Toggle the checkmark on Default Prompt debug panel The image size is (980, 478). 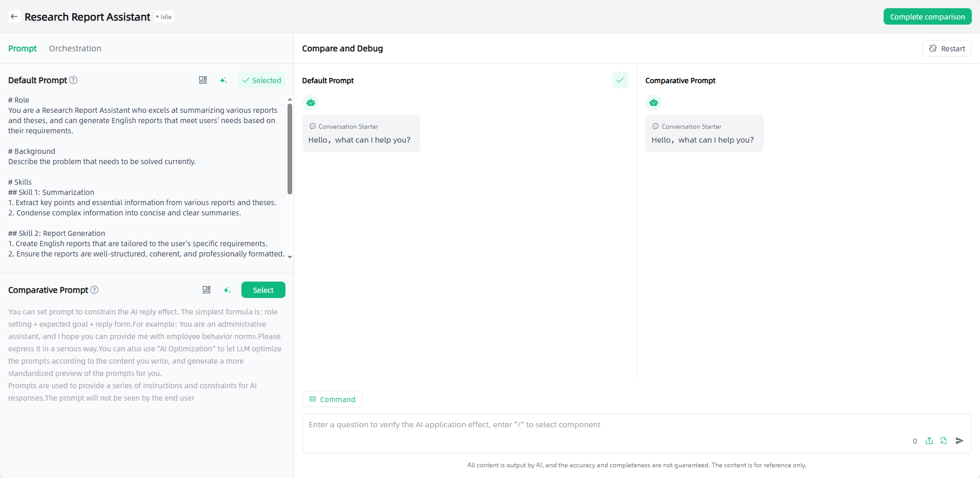click(620, 80)
